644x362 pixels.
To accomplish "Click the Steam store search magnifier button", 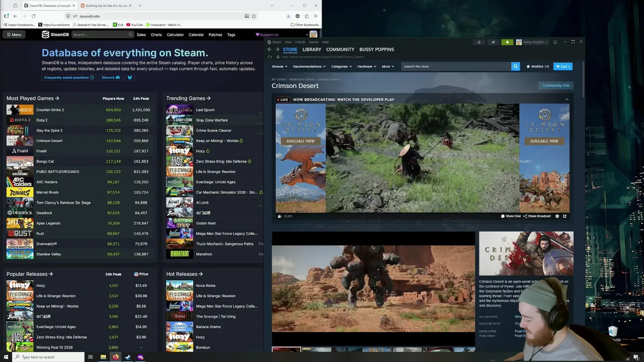I will tap(515, 66).
